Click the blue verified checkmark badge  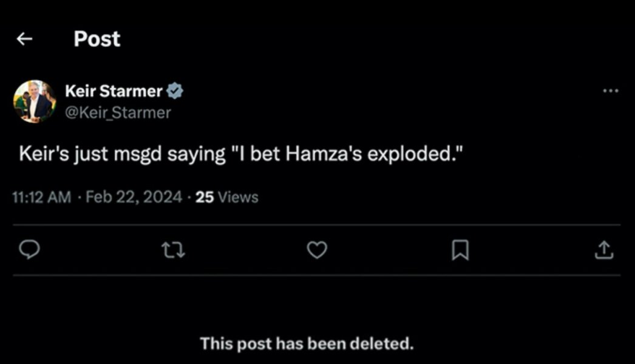point(175,92)
